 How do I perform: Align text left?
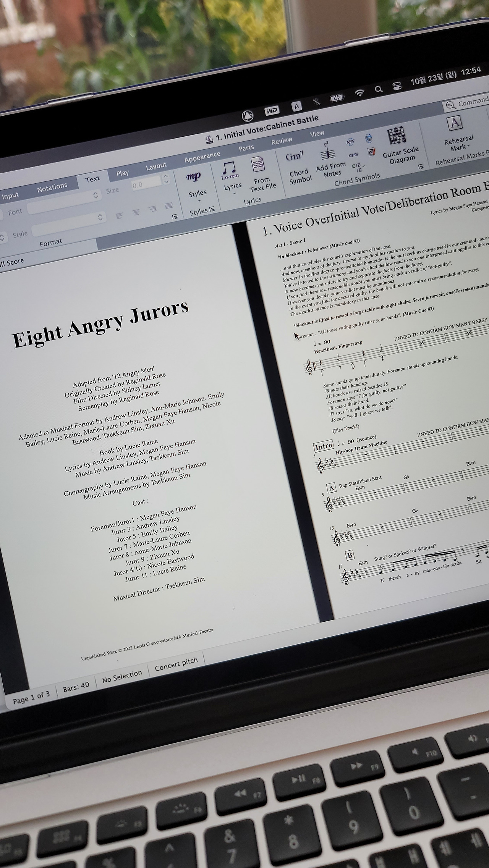[119, 215]
